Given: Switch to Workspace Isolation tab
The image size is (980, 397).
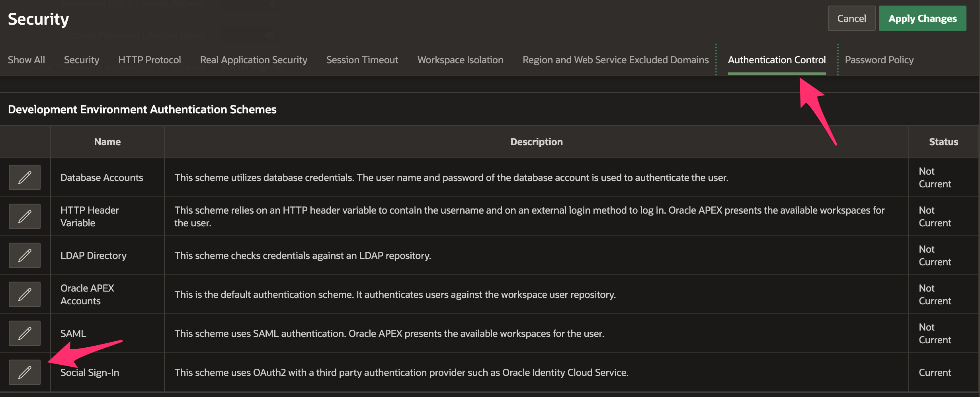Looking at the screenshot, I should [461, 60].
